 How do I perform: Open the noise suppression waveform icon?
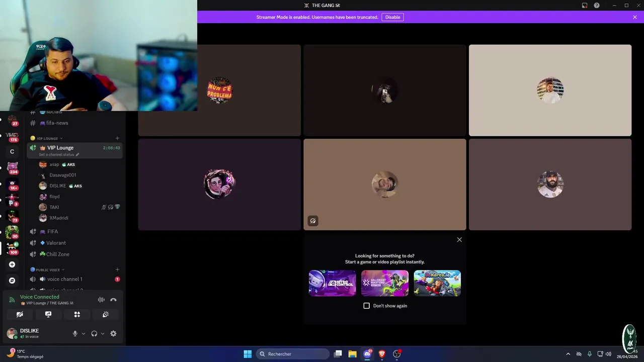pyautogui.click(x=101, y=300)
